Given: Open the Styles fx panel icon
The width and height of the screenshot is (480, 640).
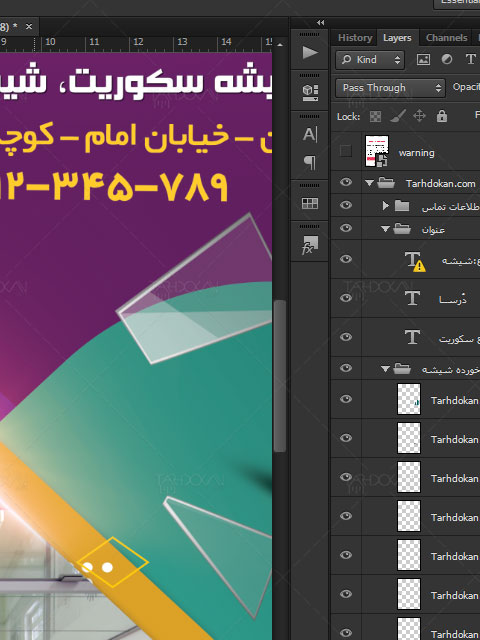Looking at the screenshot, I should point(310,244).
